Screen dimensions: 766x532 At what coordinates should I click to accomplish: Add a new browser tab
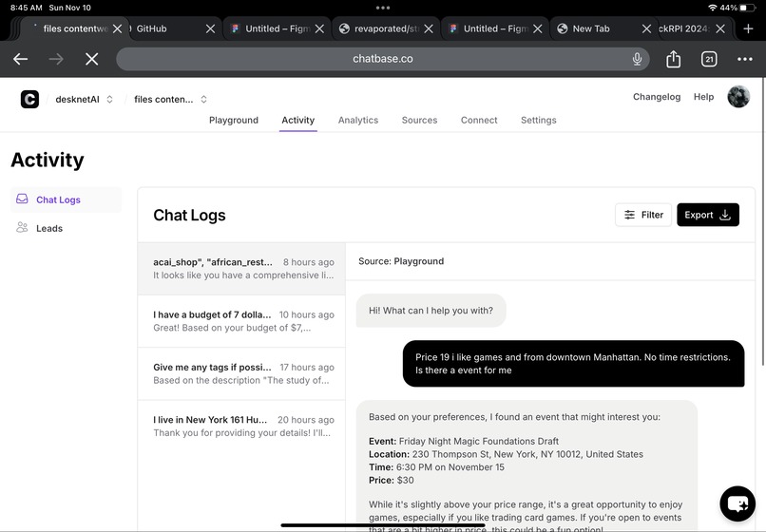pyautogui.click(x=748, y=28)
